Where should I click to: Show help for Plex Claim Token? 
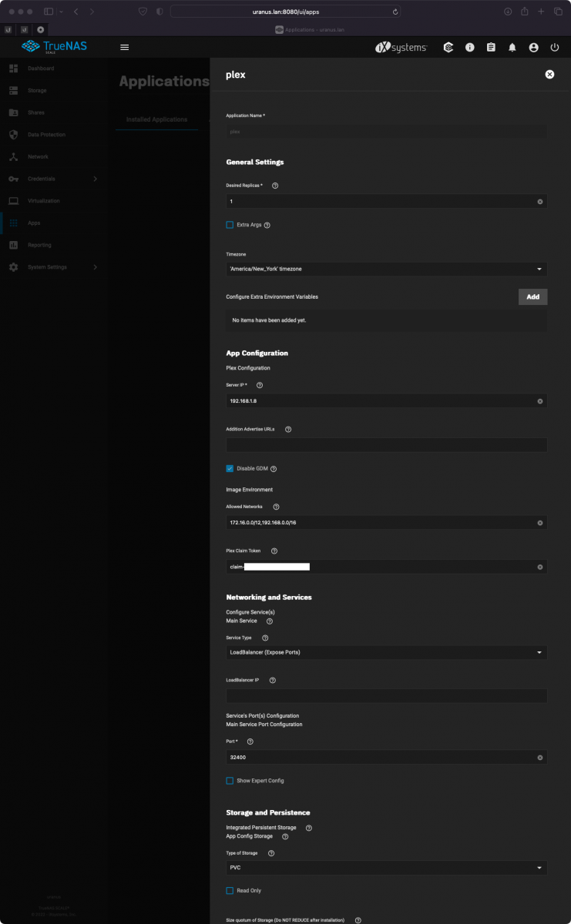pos(274,551)
